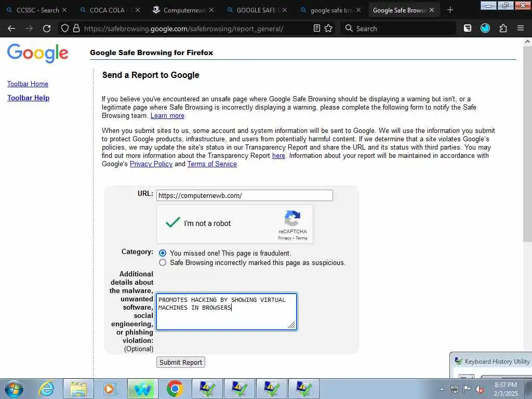Open Windows Start menu
This screenshot has width=532, height=399.
coord(14,389)
